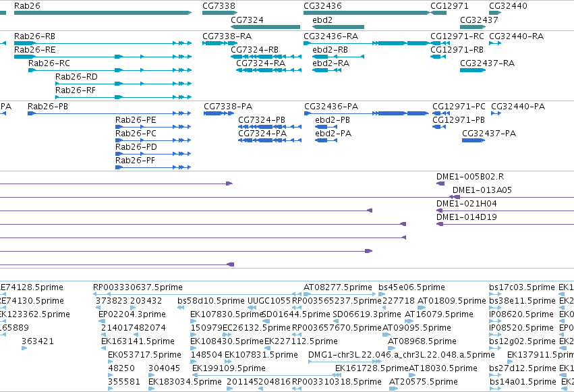Click protein Rab26-PE

coord(153,127)
